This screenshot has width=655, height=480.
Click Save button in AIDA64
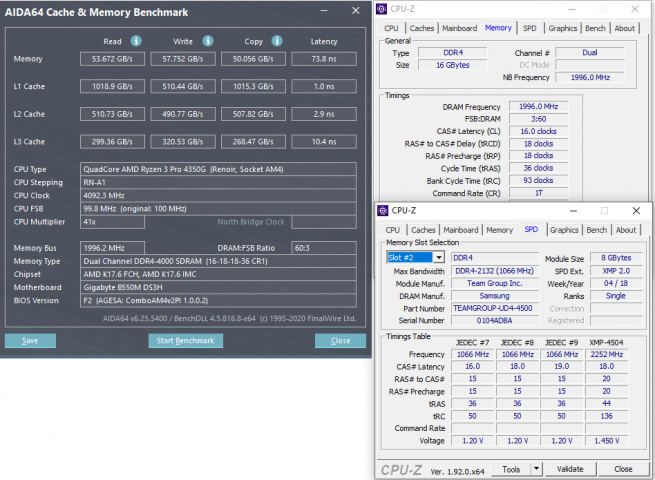[x=30, y=340]
